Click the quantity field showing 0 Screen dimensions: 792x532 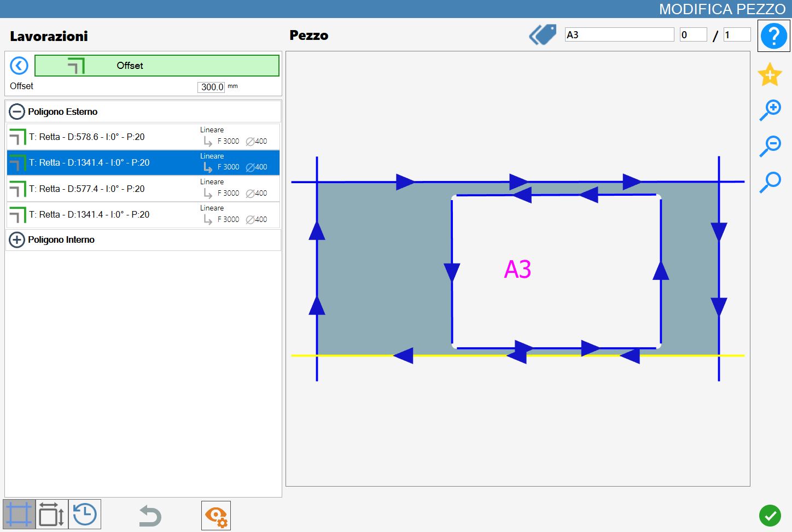point(694,35)
